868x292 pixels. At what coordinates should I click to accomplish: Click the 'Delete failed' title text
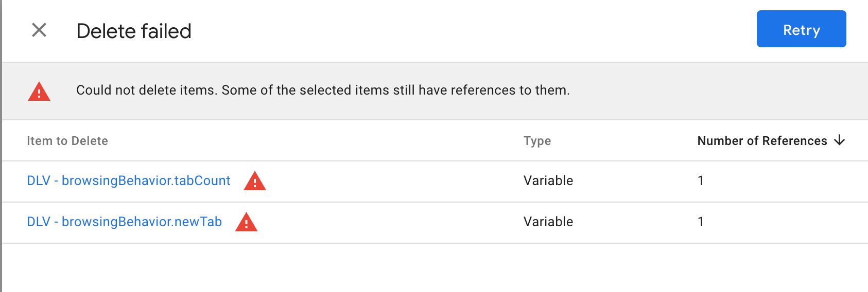tap(134, 31)
